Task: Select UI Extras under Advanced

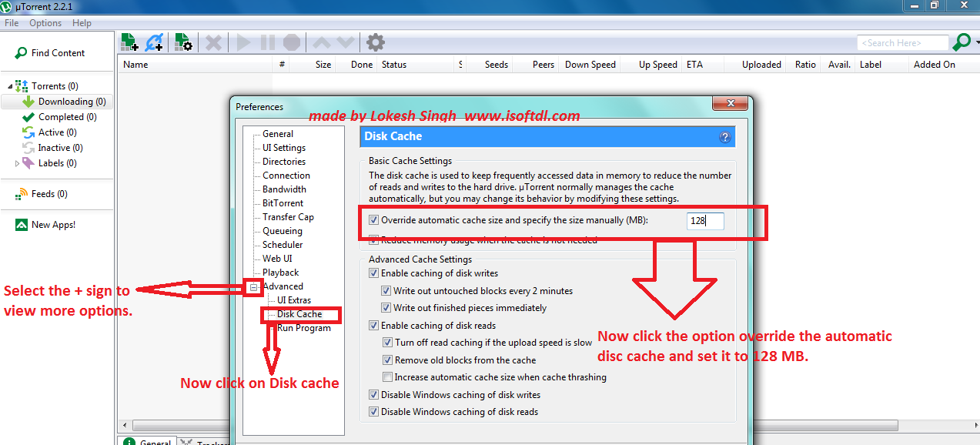Action: 294,300
